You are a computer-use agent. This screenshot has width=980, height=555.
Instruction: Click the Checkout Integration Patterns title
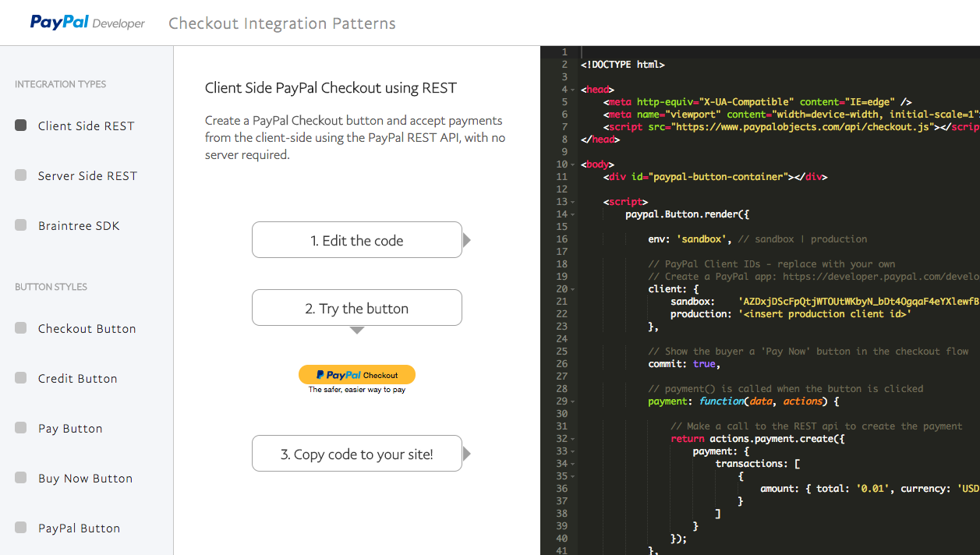click(x=281, y=23)
